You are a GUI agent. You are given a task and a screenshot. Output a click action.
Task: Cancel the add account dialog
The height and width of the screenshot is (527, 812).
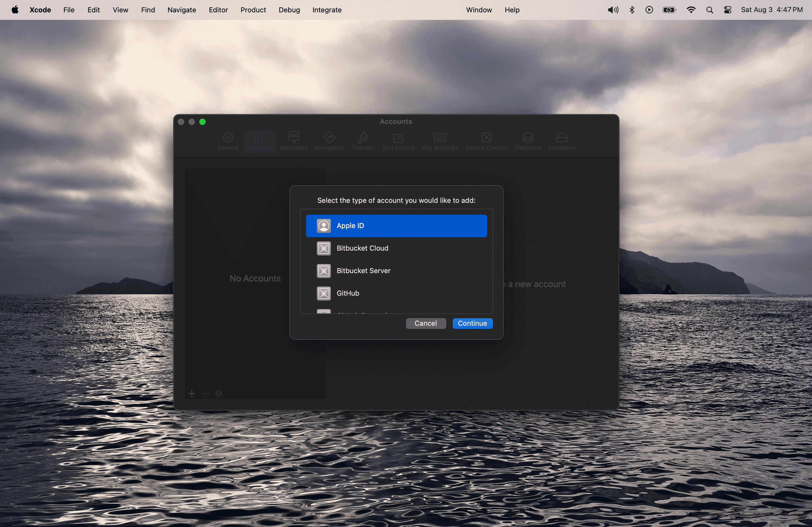coord(426,323)
